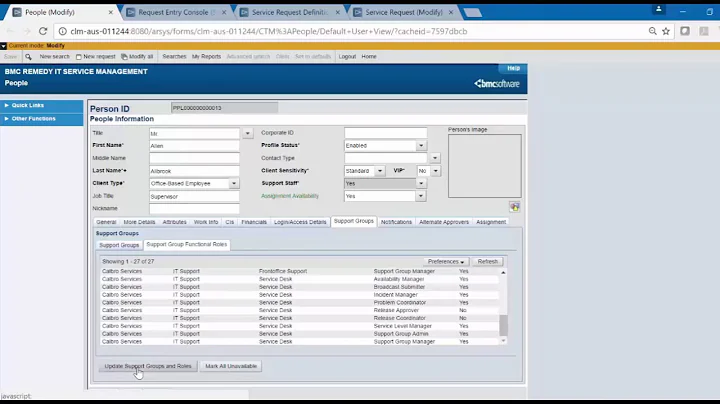Click New search in toolbar

click(54, 56)
